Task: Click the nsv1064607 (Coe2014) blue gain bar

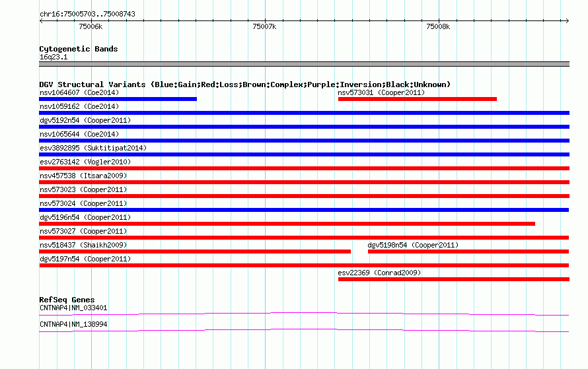Action: coord(118,99)
